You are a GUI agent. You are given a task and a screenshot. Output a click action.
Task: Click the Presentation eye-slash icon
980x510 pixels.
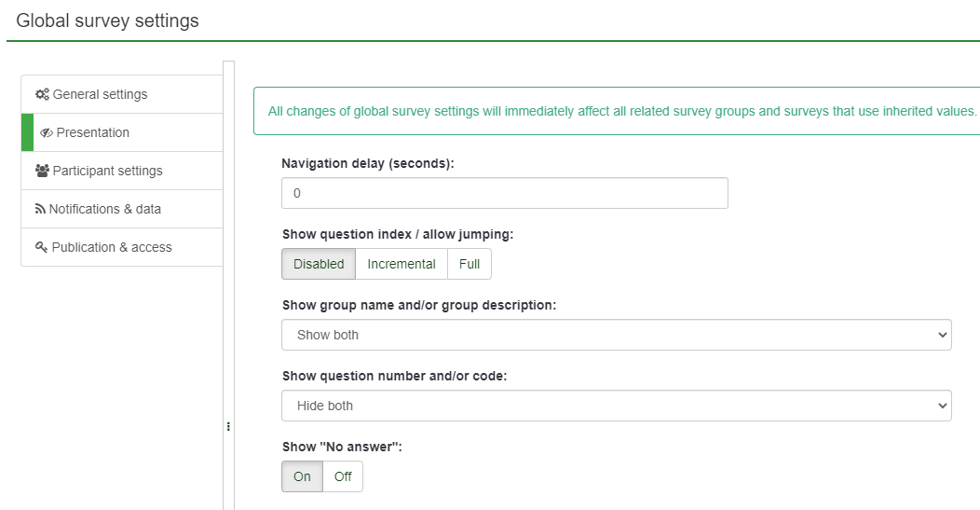[47, 132]
